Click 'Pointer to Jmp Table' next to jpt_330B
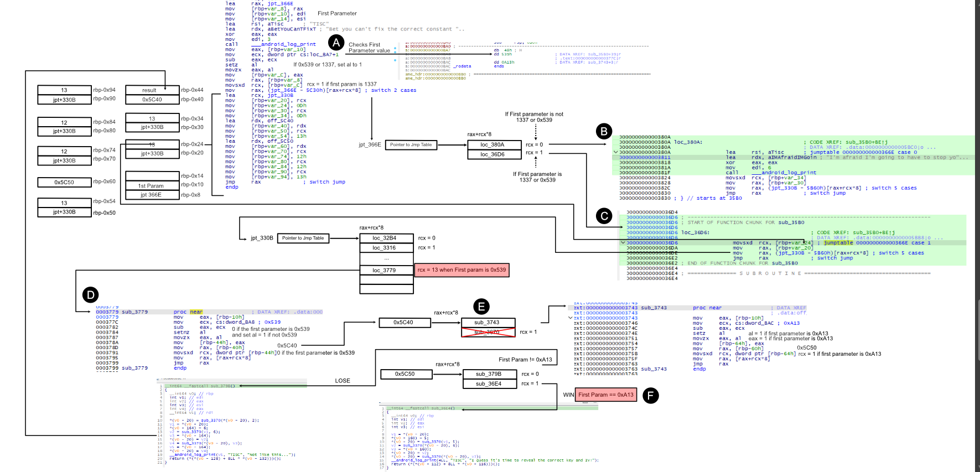Viewport: 980px width, 472px height. pos(303,238)
